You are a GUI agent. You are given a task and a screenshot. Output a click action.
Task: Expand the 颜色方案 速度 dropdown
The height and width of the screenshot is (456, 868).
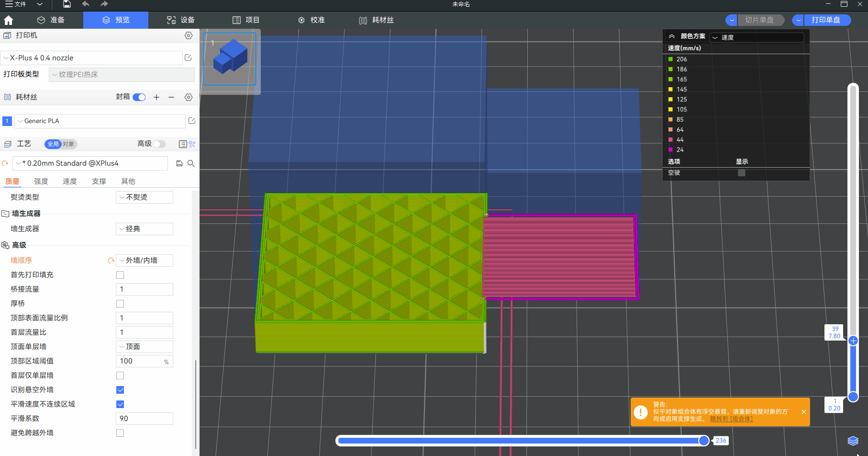coord(757,37)
